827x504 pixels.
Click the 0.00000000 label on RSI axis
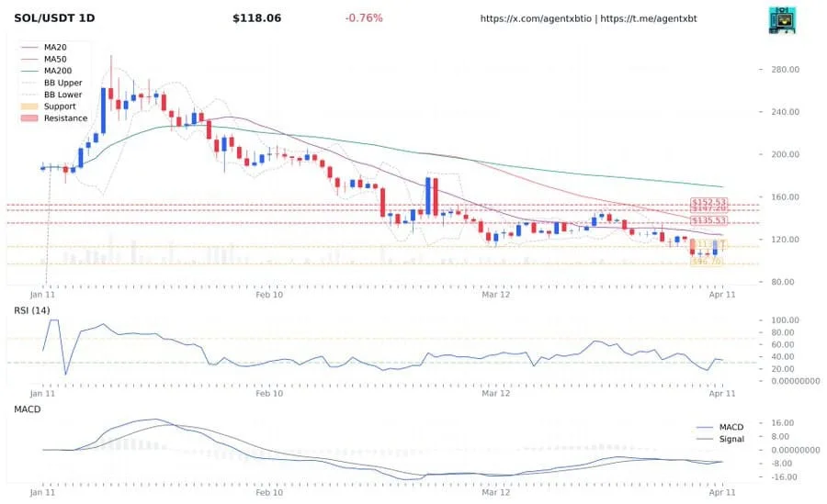tap(796, 381)
